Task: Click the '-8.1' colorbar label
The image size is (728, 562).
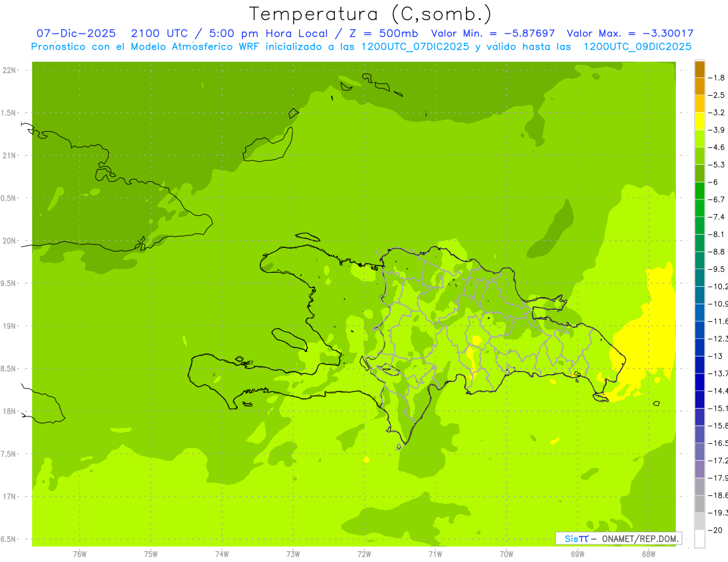Action: tap(718, 234)
